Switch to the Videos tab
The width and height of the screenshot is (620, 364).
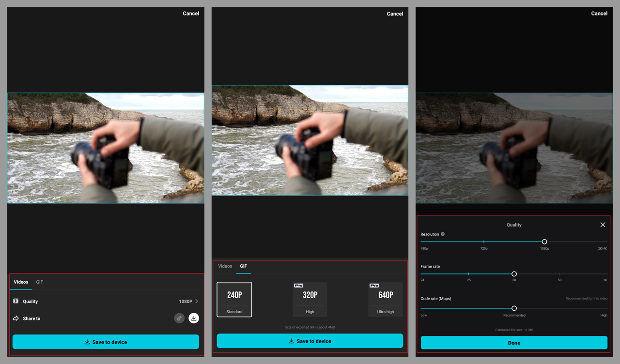pos(225,266)
